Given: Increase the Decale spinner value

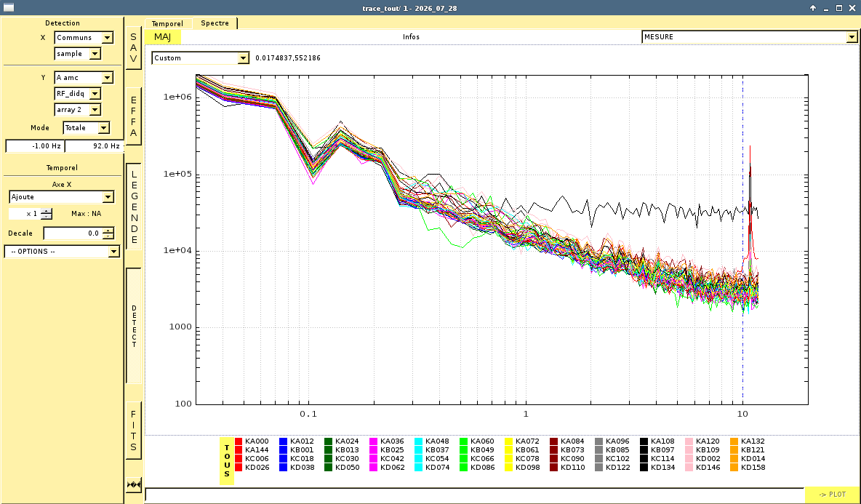Looking at the screenshot, I should tap(109, 230).
